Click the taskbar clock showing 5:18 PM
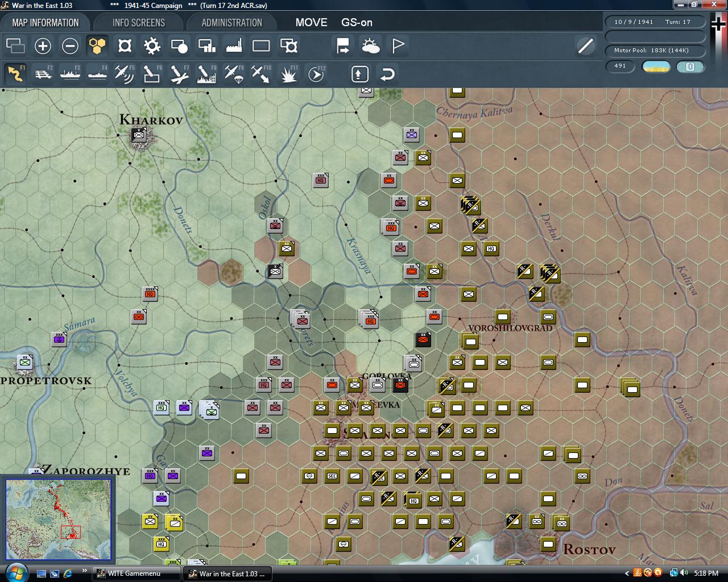The image size is (728, 582). pos(706,573)
